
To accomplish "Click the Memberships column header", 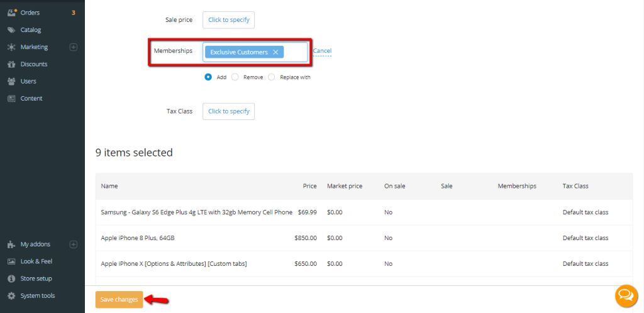I will [517, 186].
